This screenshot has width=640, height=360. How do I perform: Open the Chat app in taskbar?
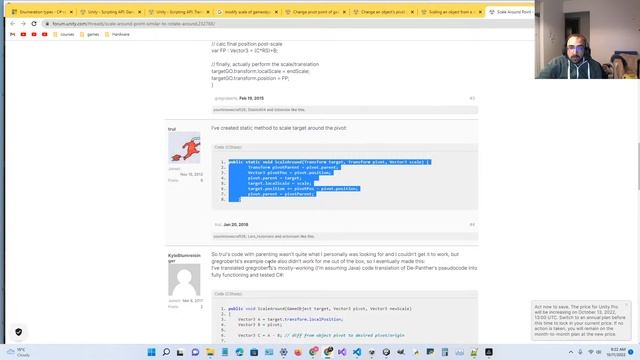(195, 352)
